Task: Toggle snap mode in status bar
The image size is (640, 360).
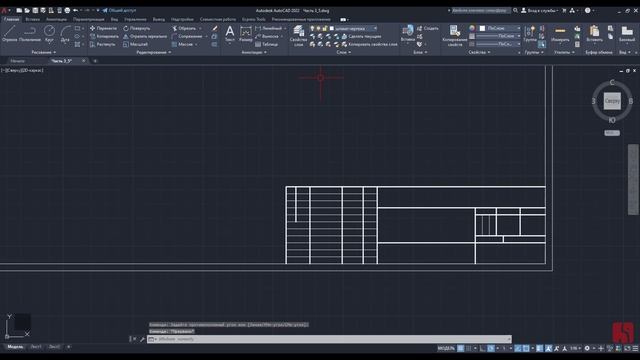Action: (469, 348)
